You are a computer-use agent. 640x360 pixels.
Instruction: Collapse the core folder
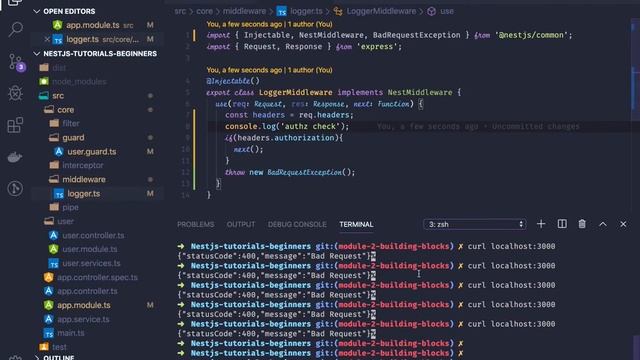(65, 109)
